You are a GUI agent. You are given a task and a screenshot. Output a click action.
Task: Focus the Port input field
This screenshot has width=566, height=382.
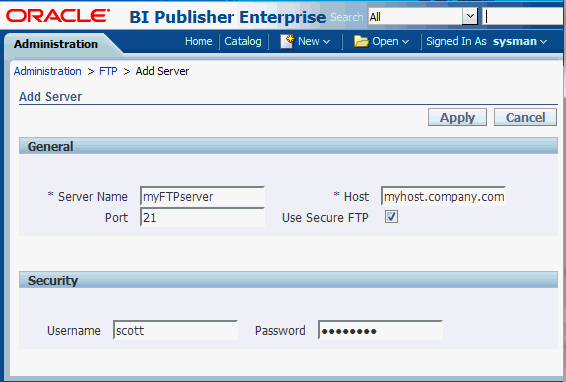coord(203,217)
